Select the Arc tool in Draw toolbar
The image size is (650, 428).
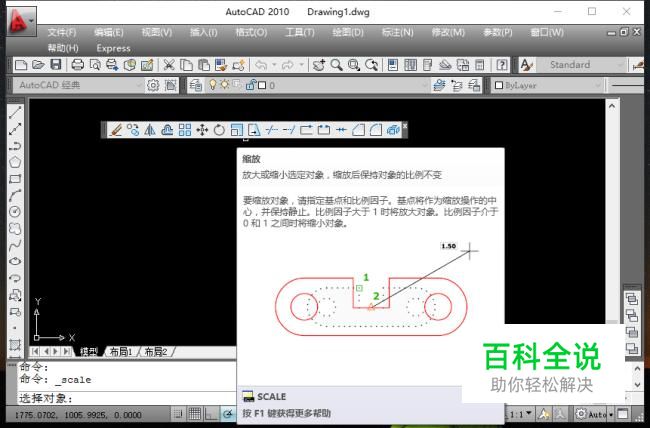[15, 195]
